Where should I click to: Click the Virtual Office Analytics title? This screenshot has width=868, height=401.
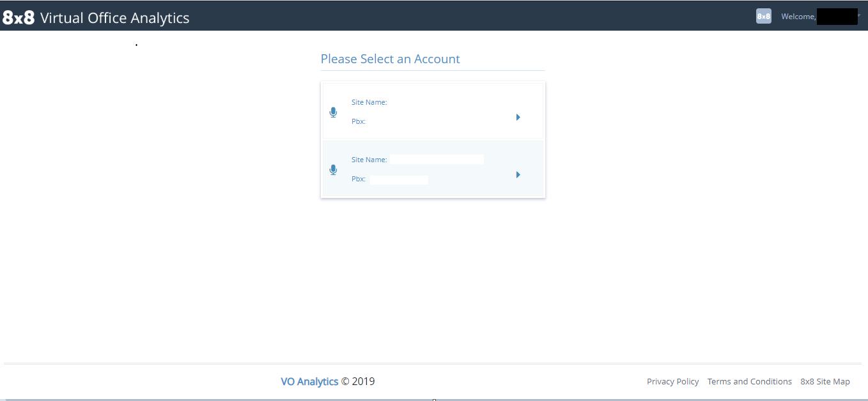point(115,18)
